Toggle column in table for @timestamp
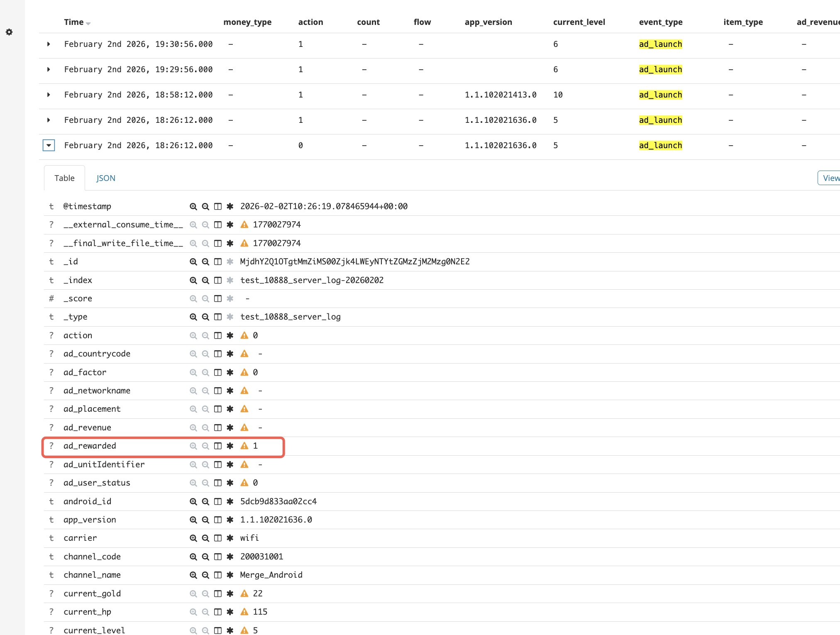 tap(217, 206)
